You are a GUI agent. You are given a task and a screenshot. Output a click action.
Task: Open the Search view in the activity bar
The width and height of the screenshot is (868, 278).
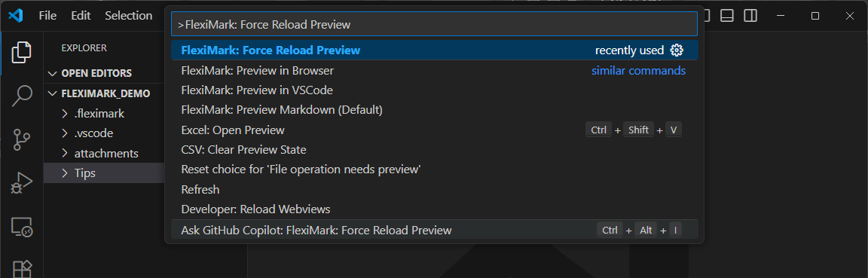[22, 95]
